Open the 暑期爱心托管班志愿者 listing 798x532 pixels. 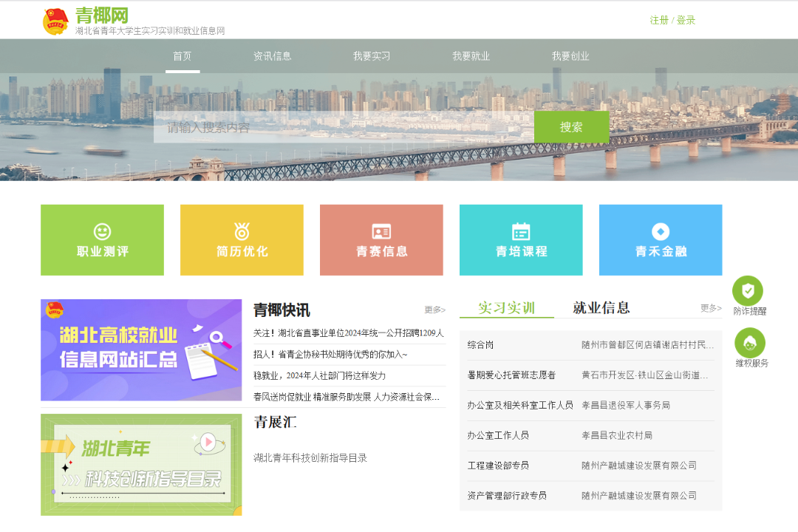click(x=511, y=375)
